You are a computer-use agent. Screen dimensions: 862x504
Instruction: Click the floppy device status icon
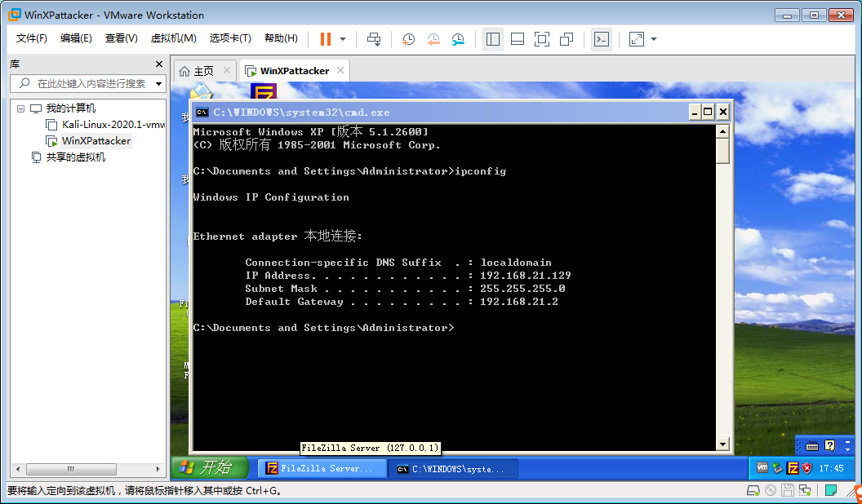[788, 490]
